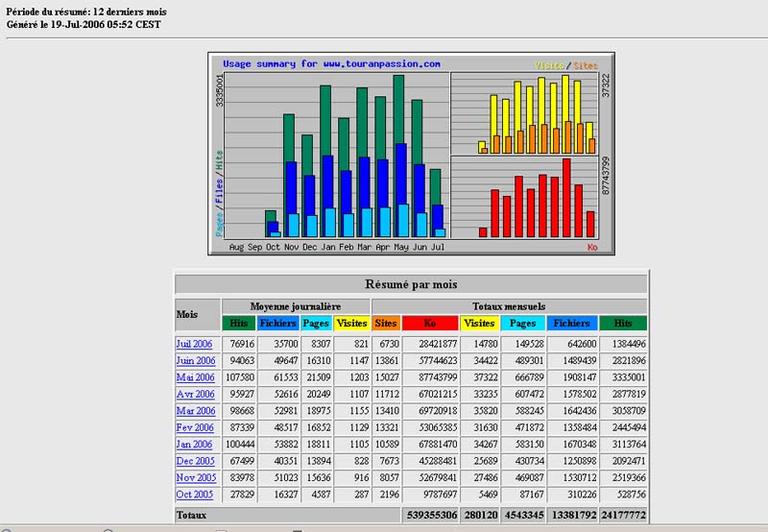Click the Mois column header
Screen dimensions: 768x532
[198, 315]
